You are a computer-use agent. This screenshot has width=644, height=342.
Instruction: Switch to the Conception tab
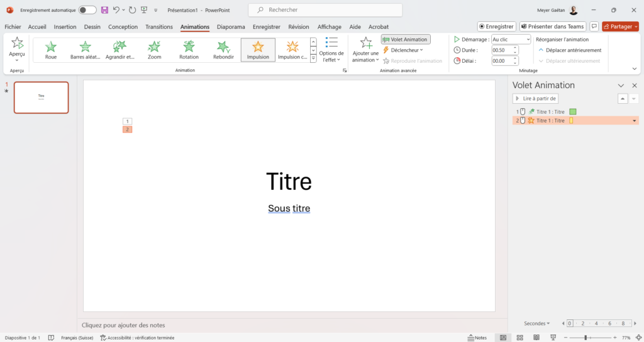point(123,26)
